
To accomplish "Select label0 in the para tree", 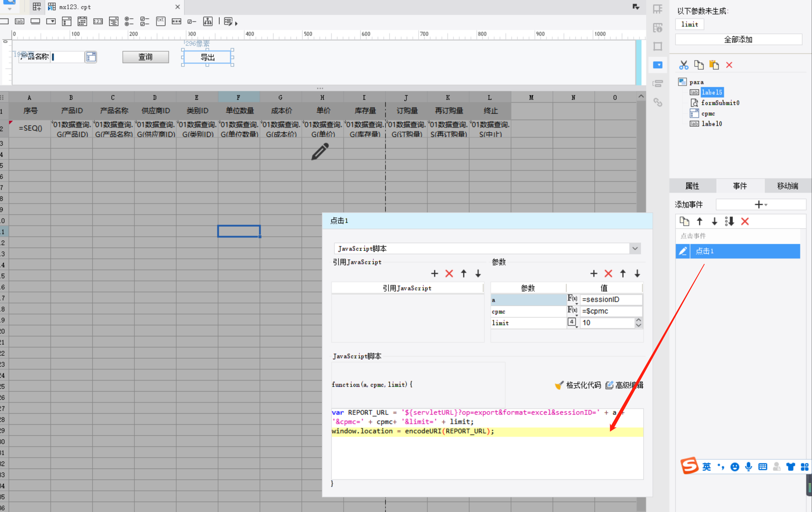I will click(x=712, y=124).
